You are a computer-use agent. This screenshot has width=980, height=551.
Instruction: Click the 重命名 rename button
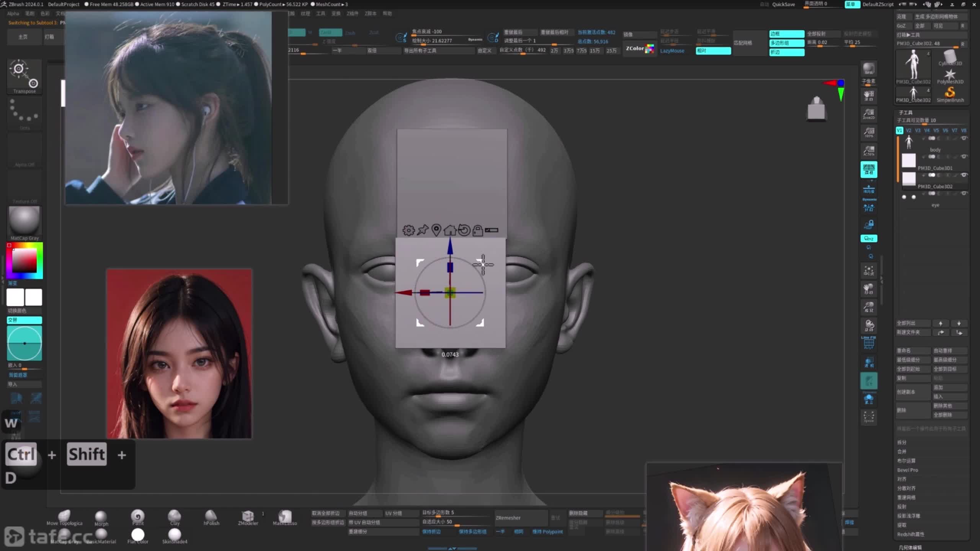point(913,350)
